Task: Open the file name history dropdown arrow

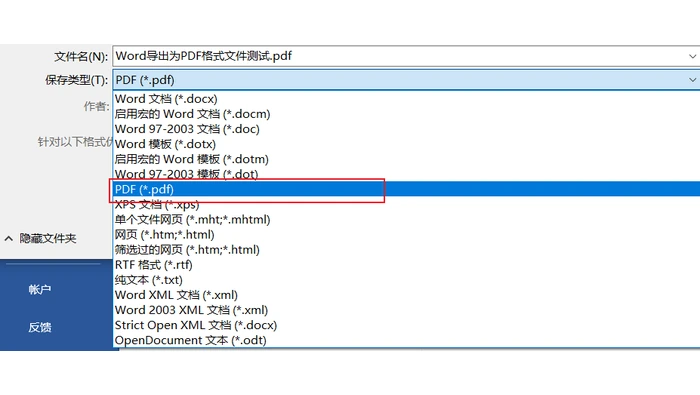Action: click(x=692, y=56)
